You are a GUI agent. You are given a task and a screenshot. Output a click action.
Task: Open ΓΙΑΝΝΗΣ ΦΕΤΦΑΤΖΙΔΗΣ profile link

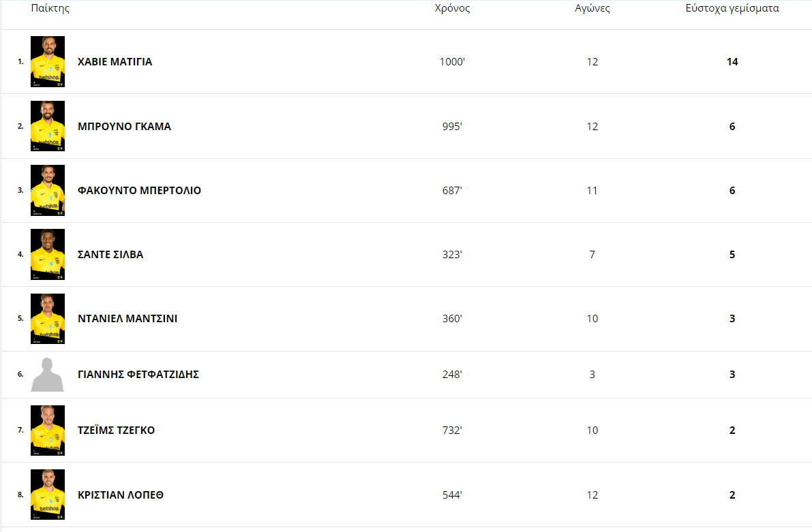click(138, 375)
